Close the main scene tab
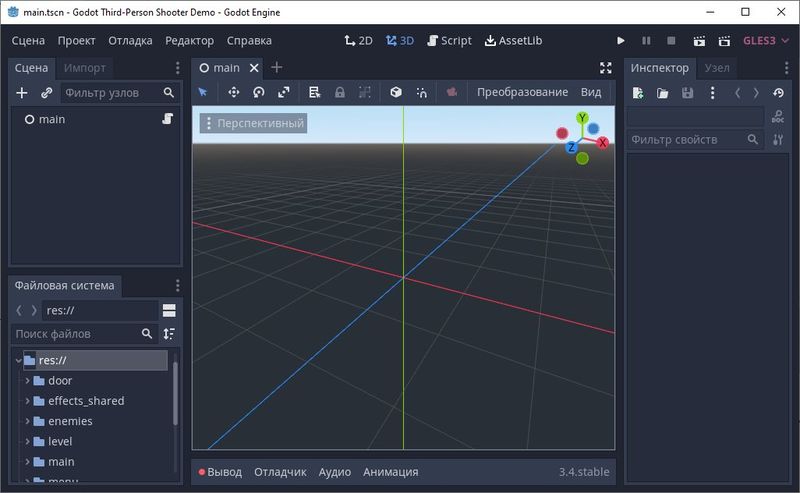Screen dimensions: 800x493 [x=254, y=68]
